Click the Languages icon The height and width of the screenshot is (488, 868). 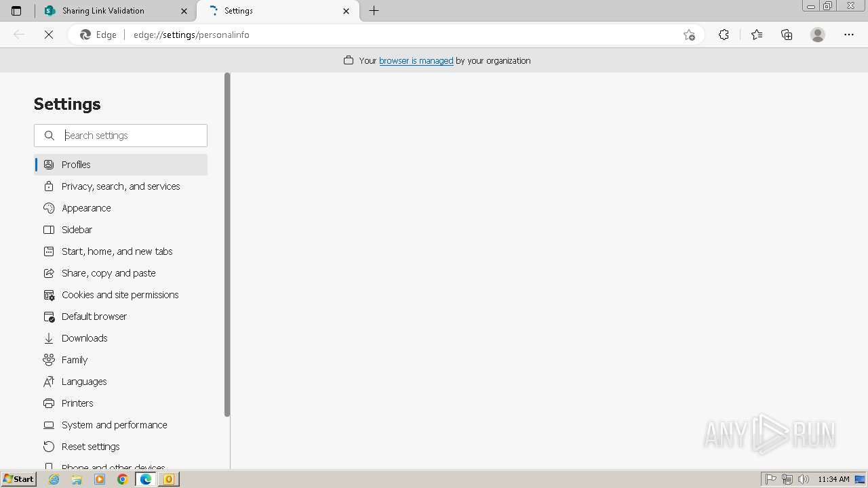click(x=49, y=382)
